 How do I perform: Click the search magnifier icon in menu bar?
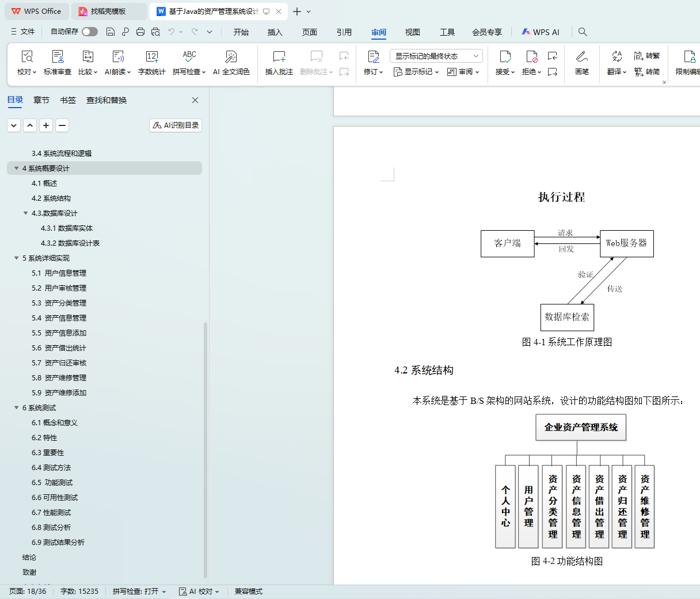tap(583, 32)
